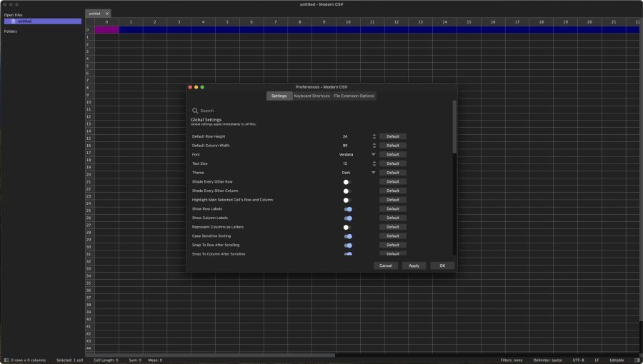Turn on Represent Columns as Letters
The width and height of the screenshot is (643, 364).
(x=347, y=227)
